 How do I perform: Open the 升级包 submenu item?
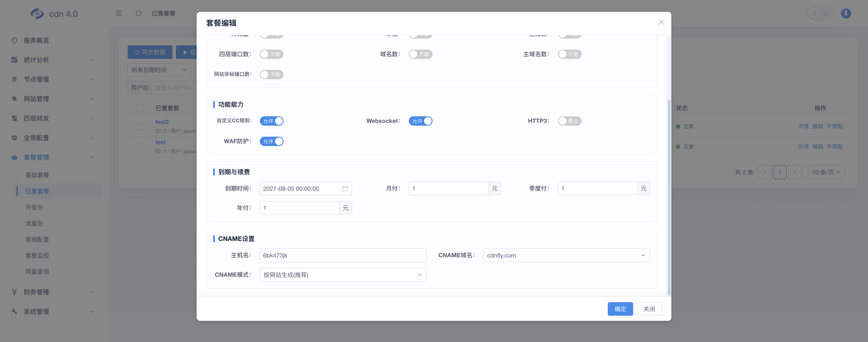(34, 208)
